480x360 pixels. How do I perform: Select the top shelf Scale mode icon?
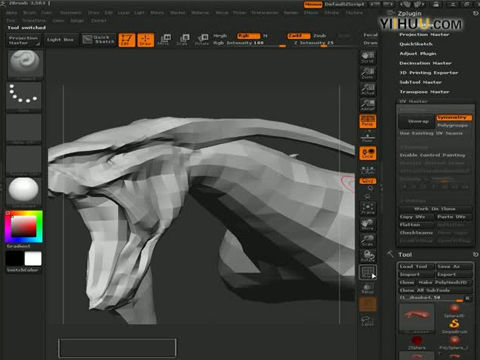coord(183,40)
